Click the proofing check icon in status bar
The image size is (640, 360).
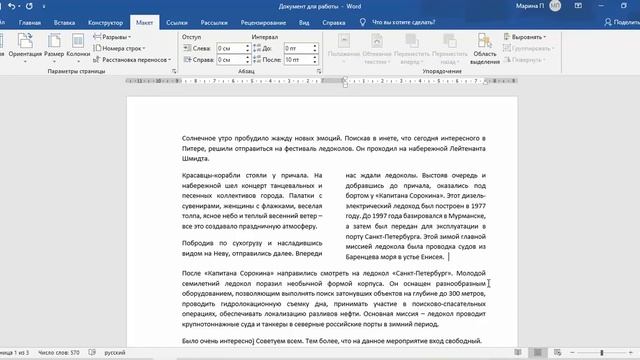tap(92, 352)
